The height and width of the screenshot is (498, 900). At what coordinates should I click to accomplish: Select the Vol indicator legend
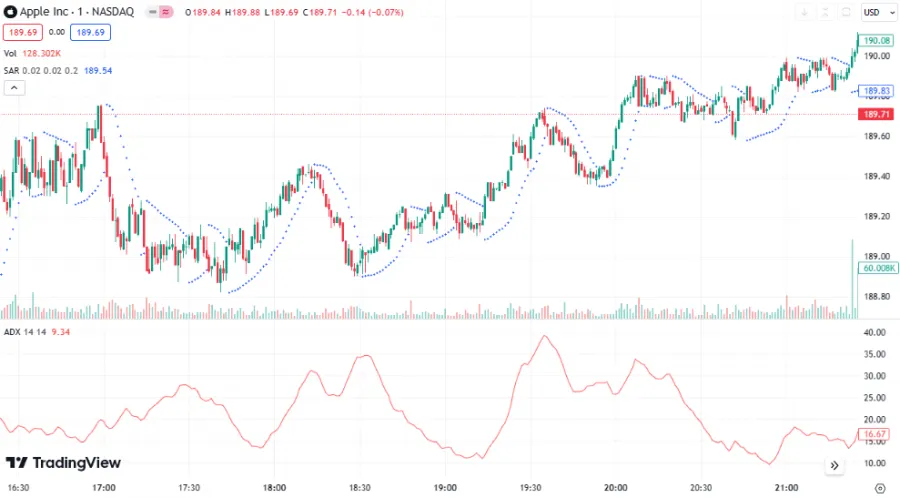point(10,53)
